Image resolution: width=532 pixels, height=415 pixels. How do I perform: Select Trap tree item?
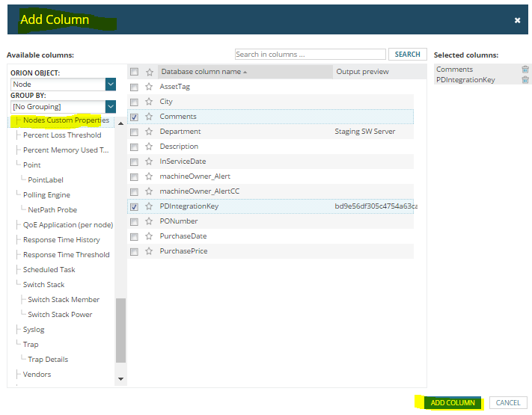31,345
